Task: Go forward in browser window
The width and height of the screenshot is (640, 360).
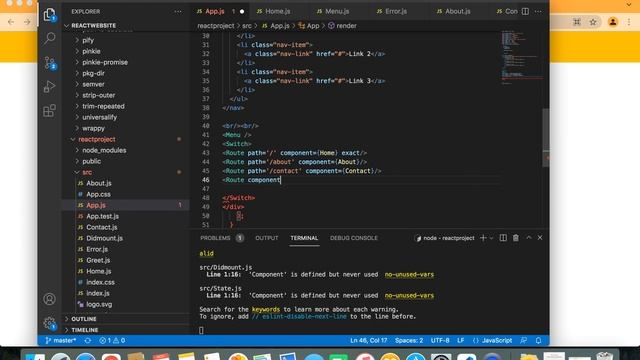Action: point(27,22)
